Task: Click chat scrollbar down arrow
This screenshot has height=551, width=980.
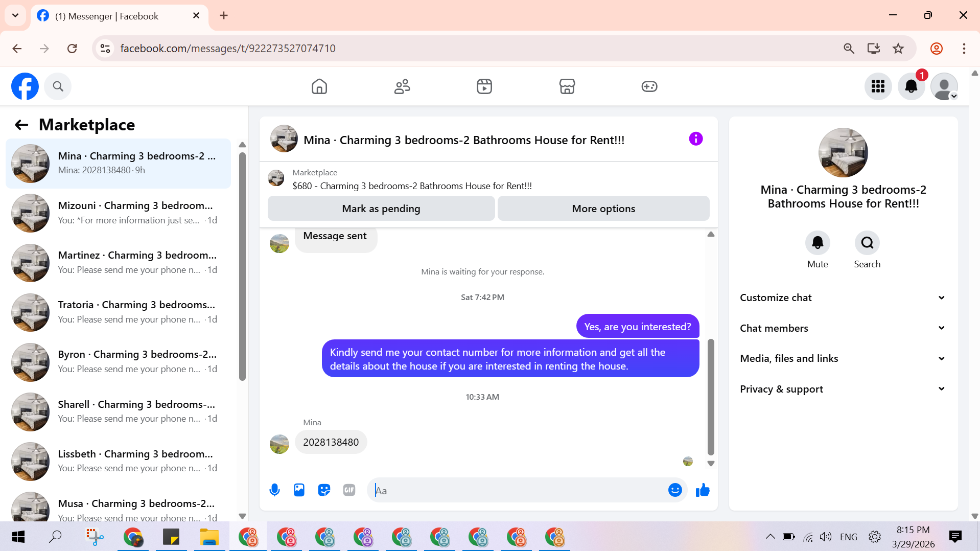Action: click(711, 464)
